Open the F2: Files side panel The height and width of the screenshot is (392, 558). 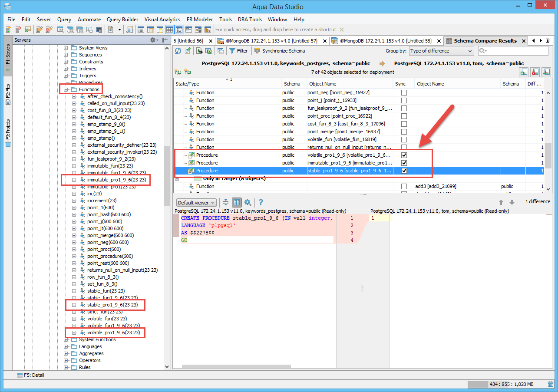tap(8, 95)
